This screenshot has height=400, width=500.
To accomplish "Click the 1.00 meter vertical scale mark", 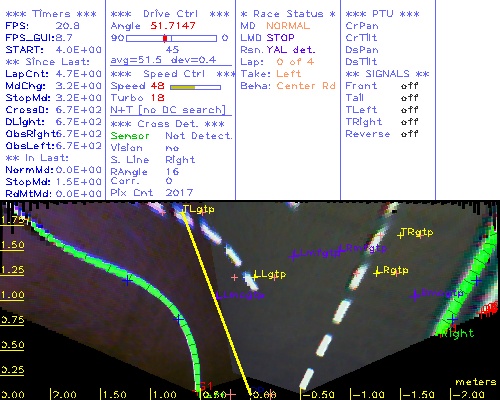I will pyautogui.click(x=12, y=295).
